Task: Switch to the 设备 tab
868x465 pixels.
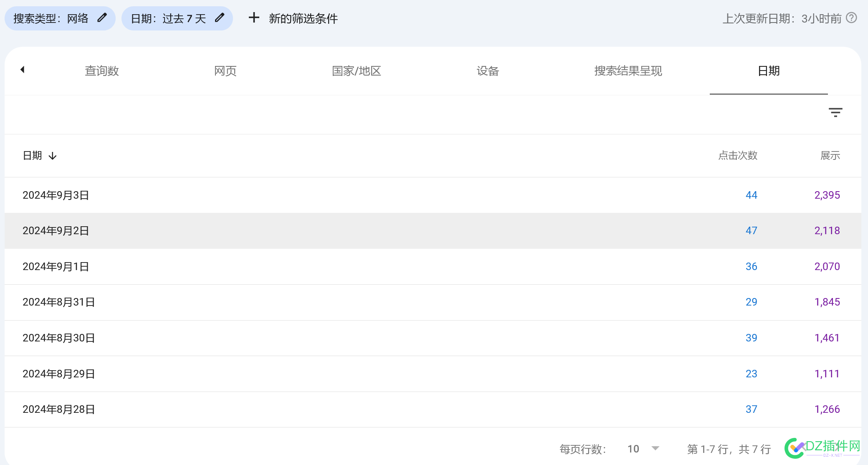Action: [488, 71]
